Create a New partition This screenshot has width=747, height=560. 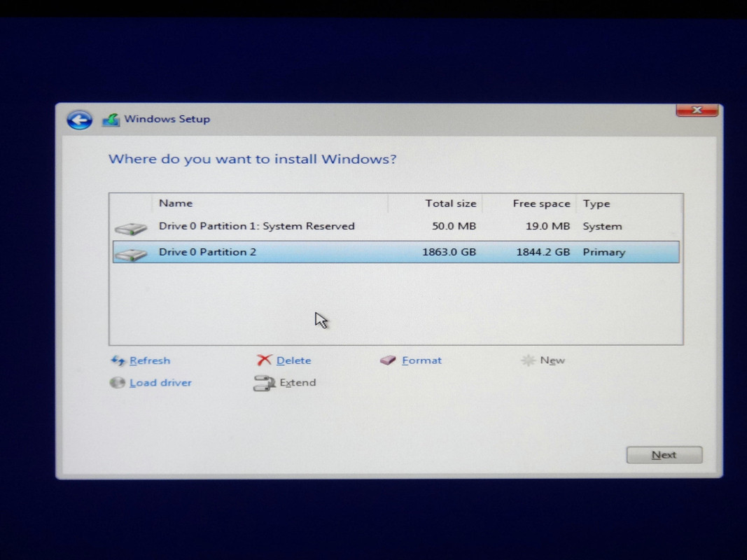pos(552,360)
